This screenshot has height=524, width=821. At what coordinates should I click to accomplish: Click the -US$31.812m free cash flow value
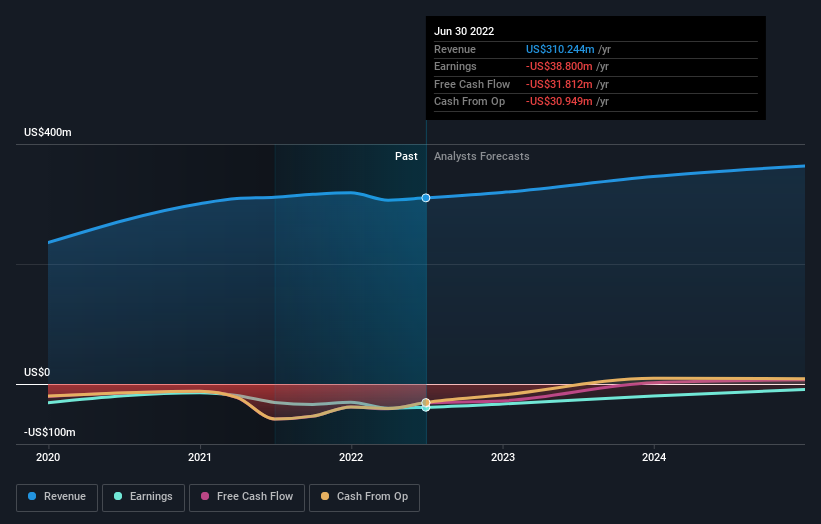(559, 84)
